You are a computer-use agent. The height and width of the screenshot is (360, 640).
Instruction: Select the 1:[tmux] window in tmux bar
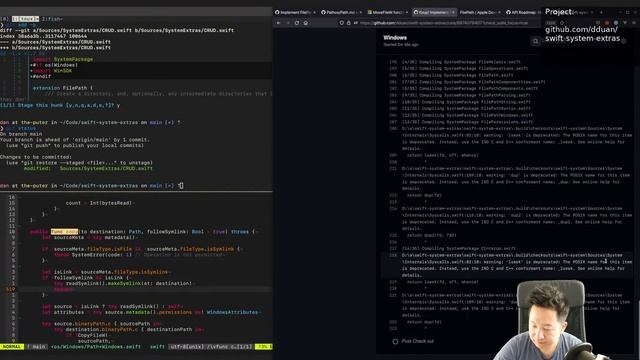(25, 19)
